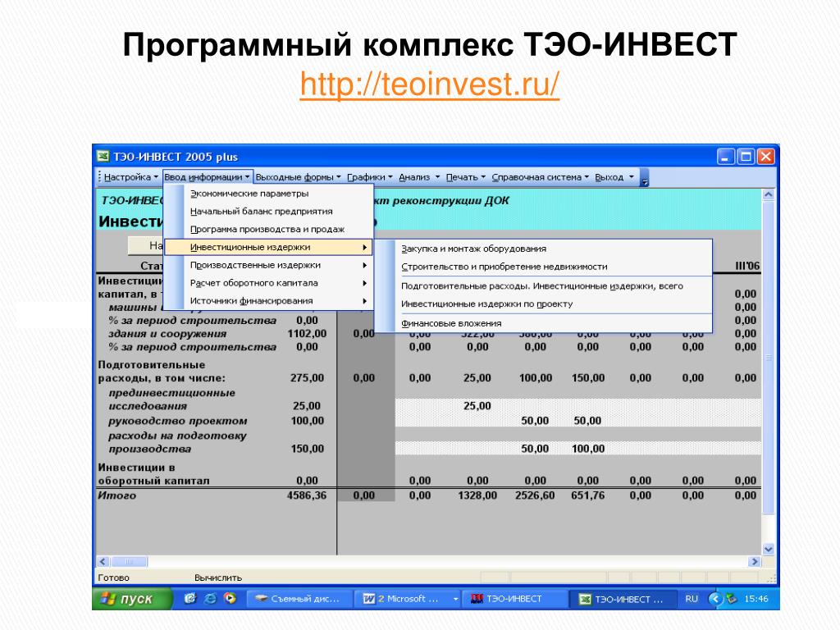840x630 pixels.
Task: Expand Инвестиционные издержки submenu
Action: click(x=268, y=247)
